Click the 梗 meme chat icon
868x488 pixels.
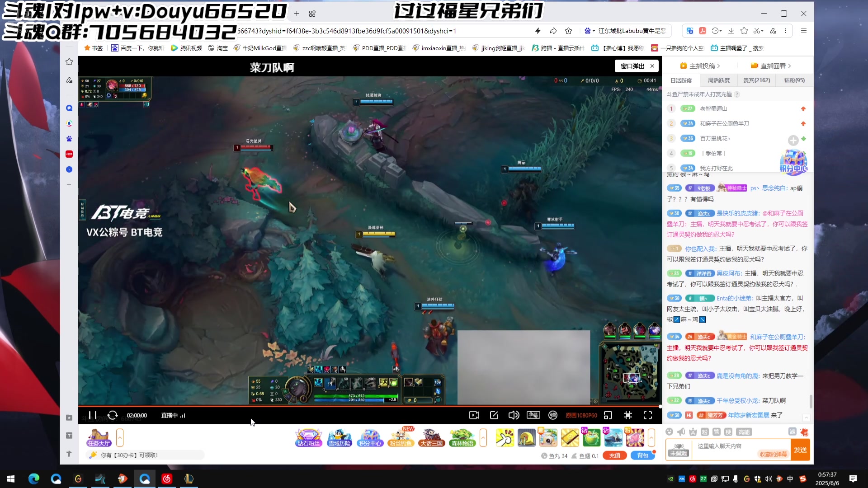coord(728,432)
